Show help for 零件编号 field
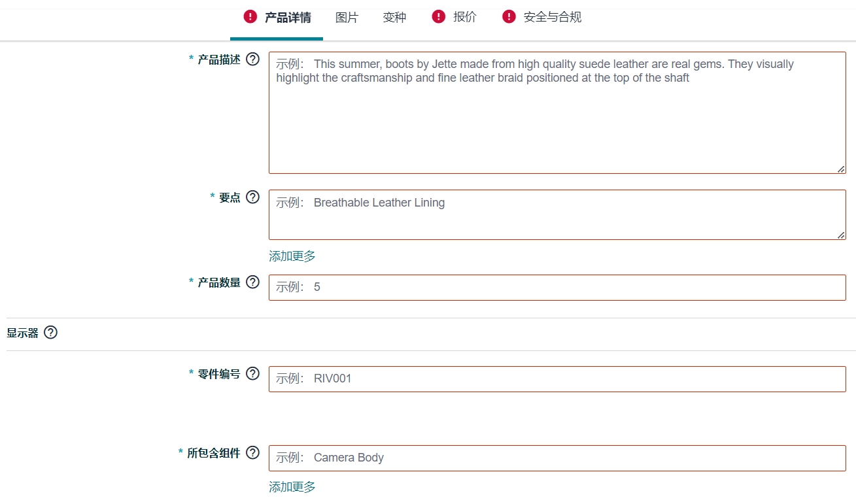The width and height of the screenshot is (856, 504). point(252,374)
